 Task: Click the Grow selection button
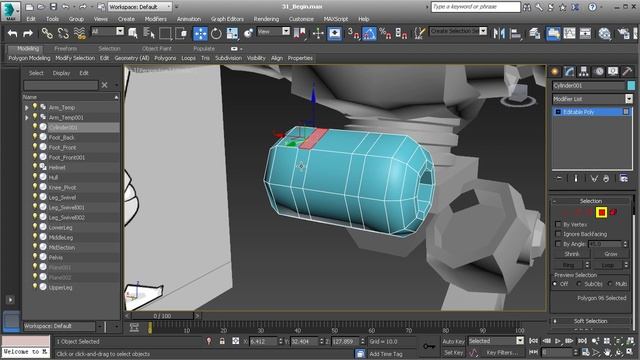(611, 254)
